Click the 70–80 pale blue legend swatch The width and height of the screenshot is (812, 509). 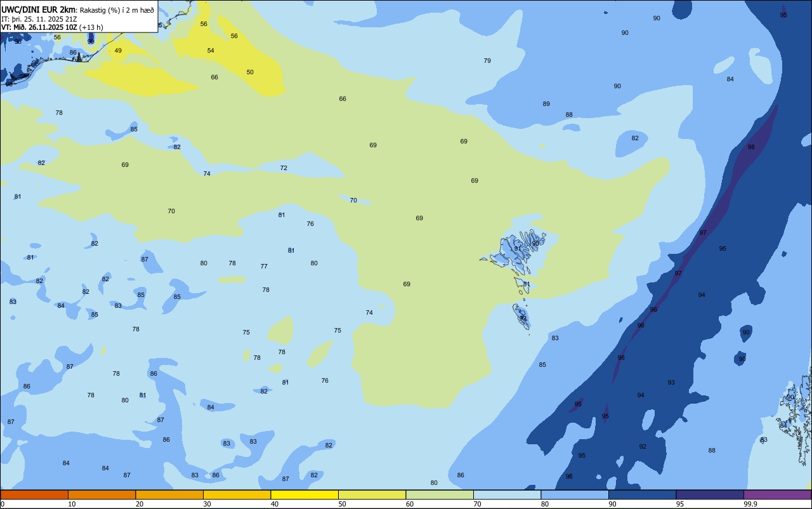507,494
